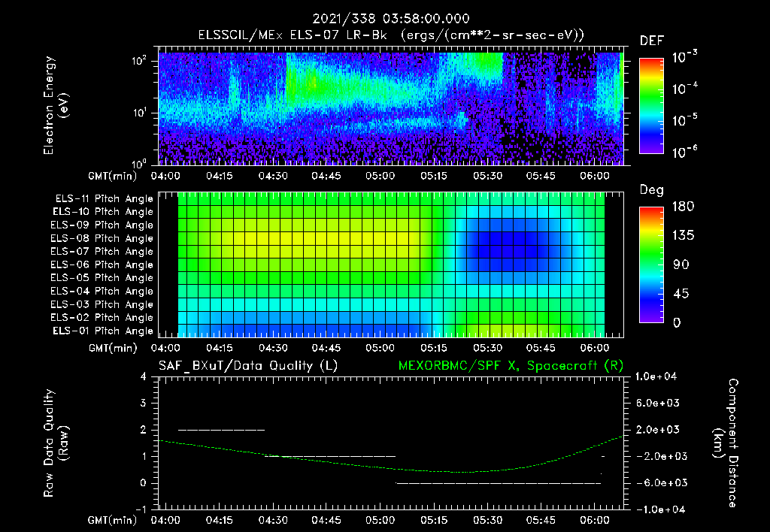Select the 'ELS-11 Pitch Angle' row label
Viewport: 770px width, 532px height.
[x=104, y=199]
